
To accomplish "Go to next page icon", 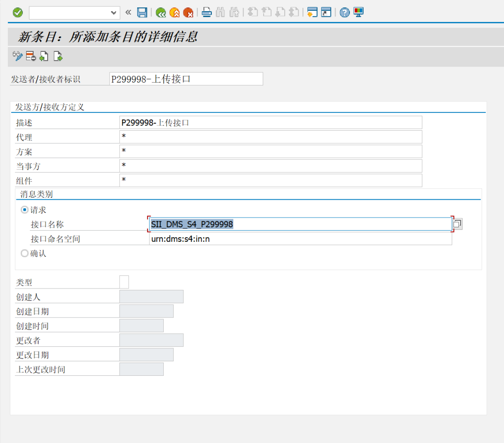I will coord(280,13).
